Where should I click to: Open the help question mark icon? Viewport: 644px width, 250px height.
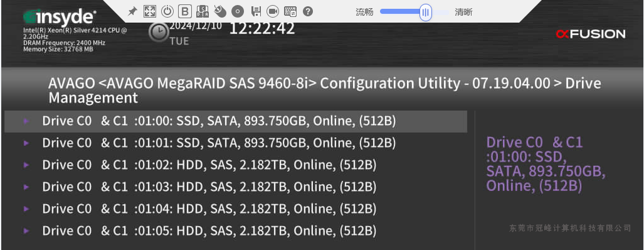point(308,11)
